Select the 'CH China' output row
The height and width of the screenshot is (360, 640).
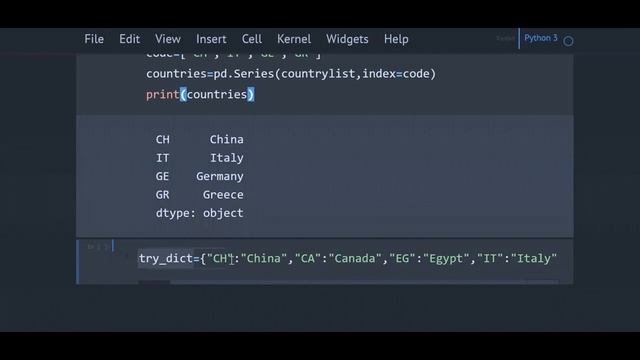200,140
